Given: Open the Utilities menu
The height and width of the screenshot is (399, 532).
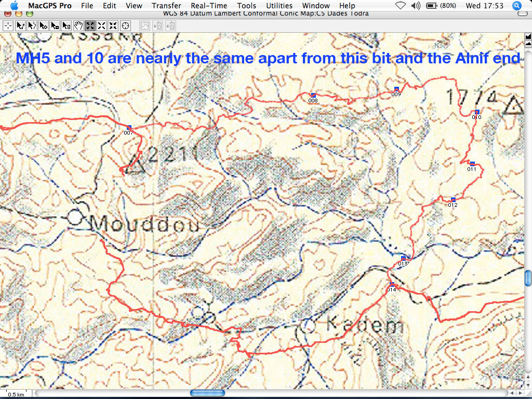Looking at the screenshot, I should pos(279,6).
